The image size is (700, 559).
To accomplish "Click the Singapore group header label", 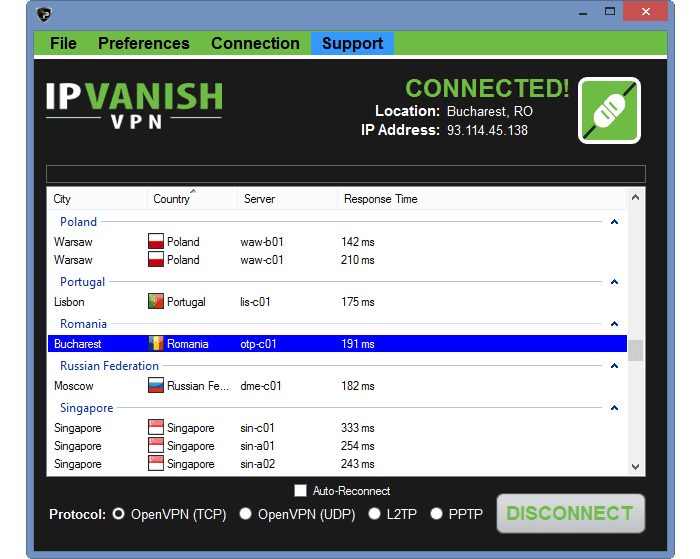I will pos(87,408).
